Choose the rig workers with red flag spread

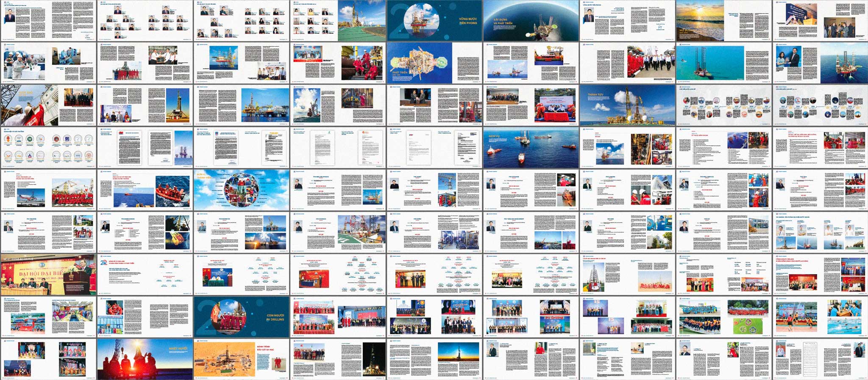pos(48,105)
